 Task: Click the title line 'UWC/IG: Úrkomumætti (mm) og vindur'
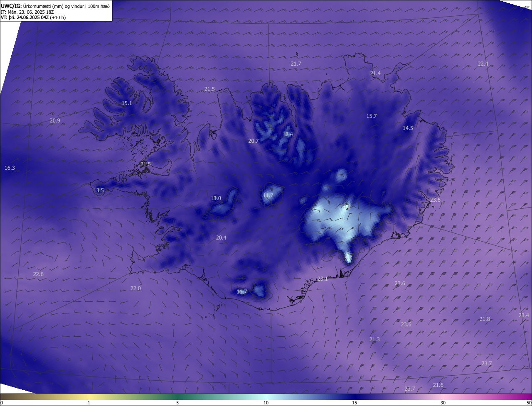click(55, 6)
